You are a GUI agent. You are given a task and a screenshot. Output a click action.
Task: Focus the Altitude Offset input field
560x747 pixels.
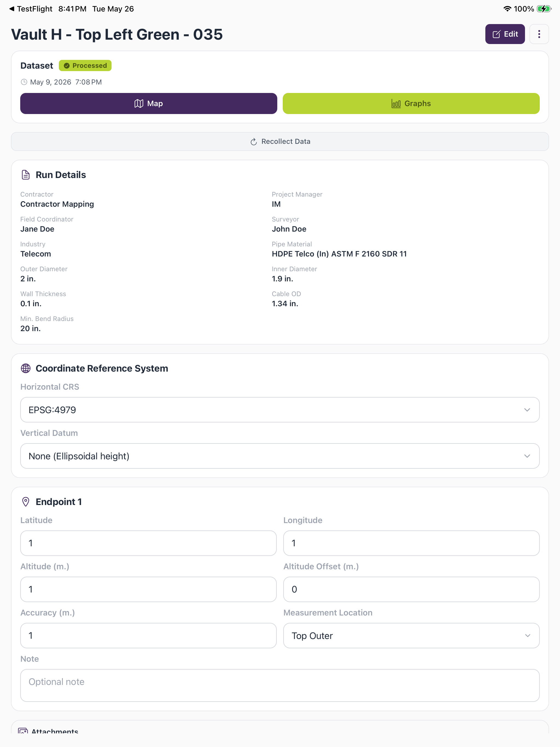tap(411, 589)
